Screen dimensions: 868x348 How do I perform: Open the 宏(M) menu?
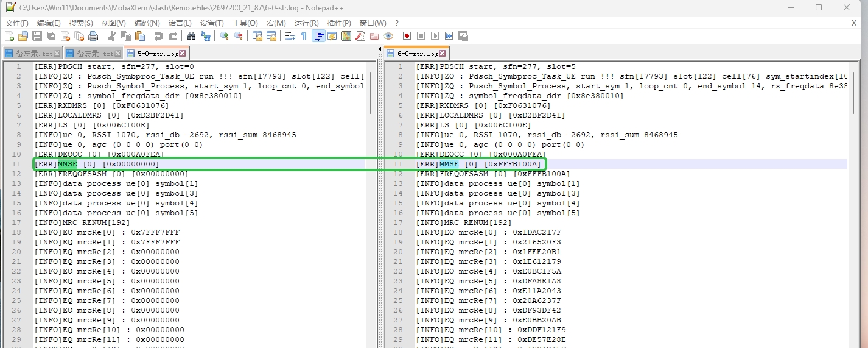point(276,23)
